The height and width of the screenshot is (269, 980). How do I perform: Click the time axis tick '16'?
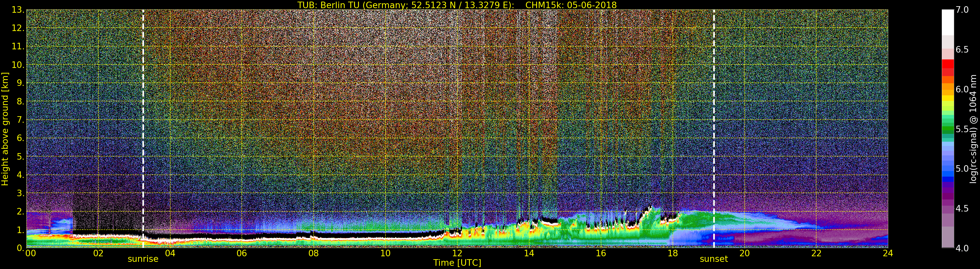click(601, 253)
